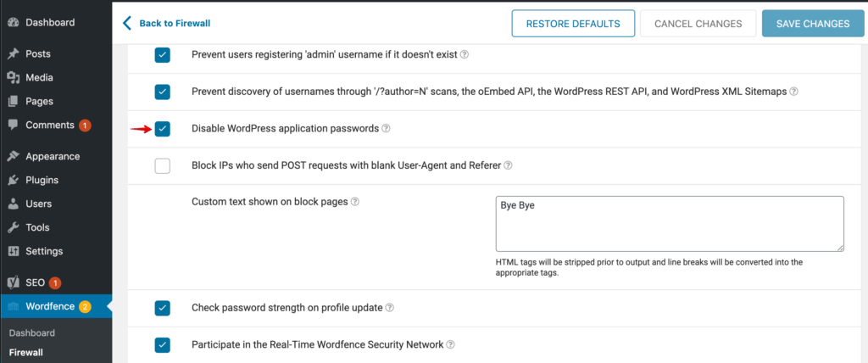This screenshot has width=868, height=363.
Task: Open the Comments menu item
Action: [50, 125]
